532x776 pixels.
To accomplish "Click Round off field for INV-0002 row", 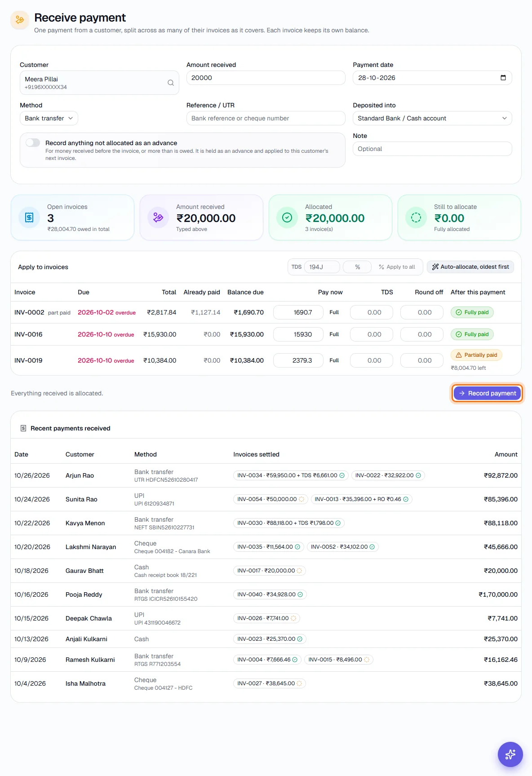I will pos(422,312).
